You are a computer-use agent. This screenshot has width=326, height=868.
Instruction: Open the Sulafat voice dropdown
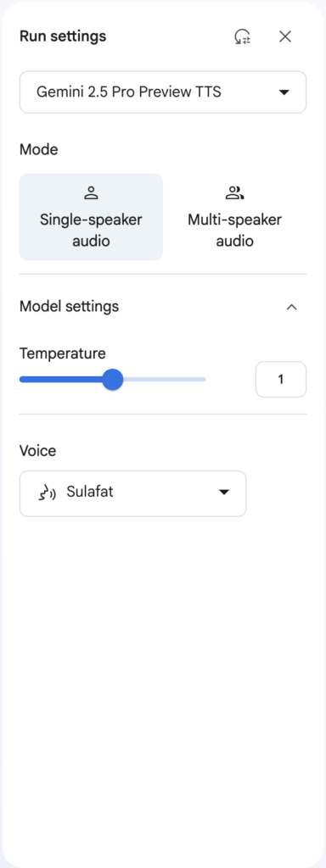pyautogui.click(x=133, y=493)
